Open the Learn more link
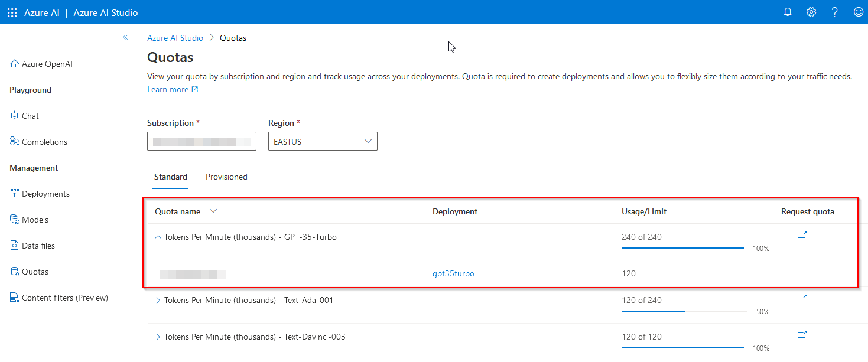 pos(168,89)
